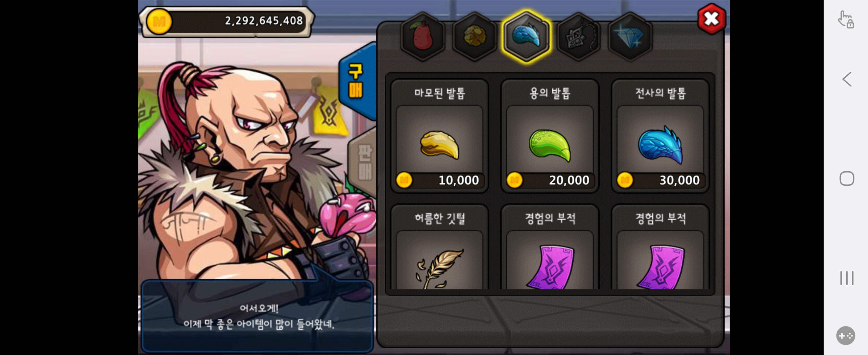The image size is (868, 355).
Task: Tap the gold coin balance icon
Action: point(159,22)
